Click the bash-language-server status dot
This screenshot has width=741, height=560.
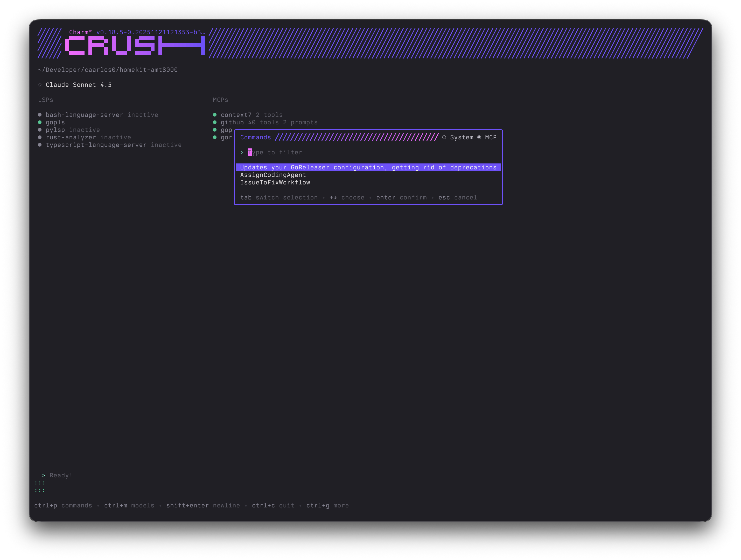pos(39,115)
